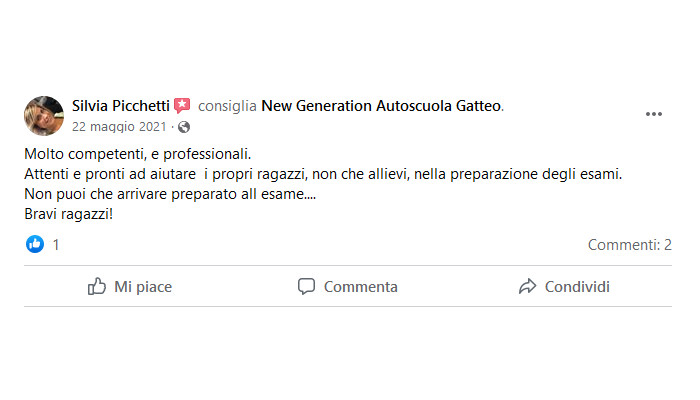Click the red recommendation star badge
This screenshot has height=400, width=700.
(x=182, y=105)
